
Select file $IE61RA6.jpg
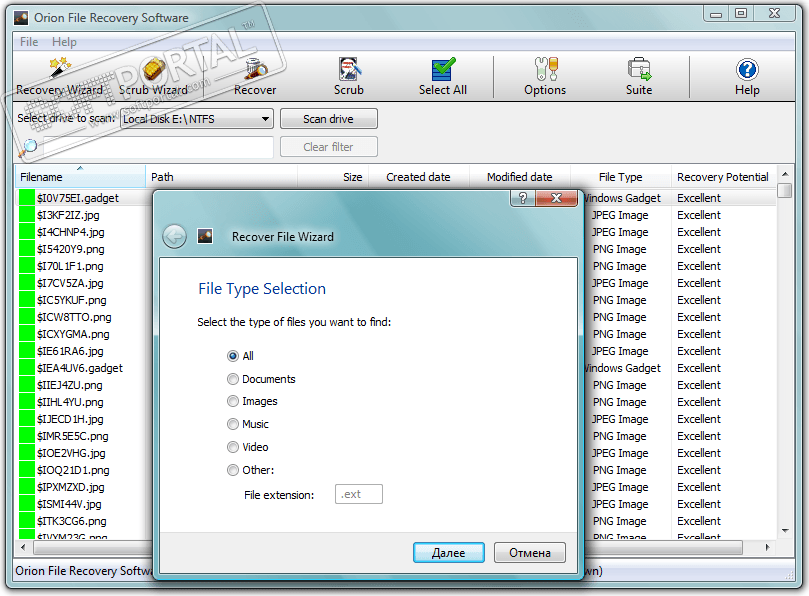click(70, 351)
